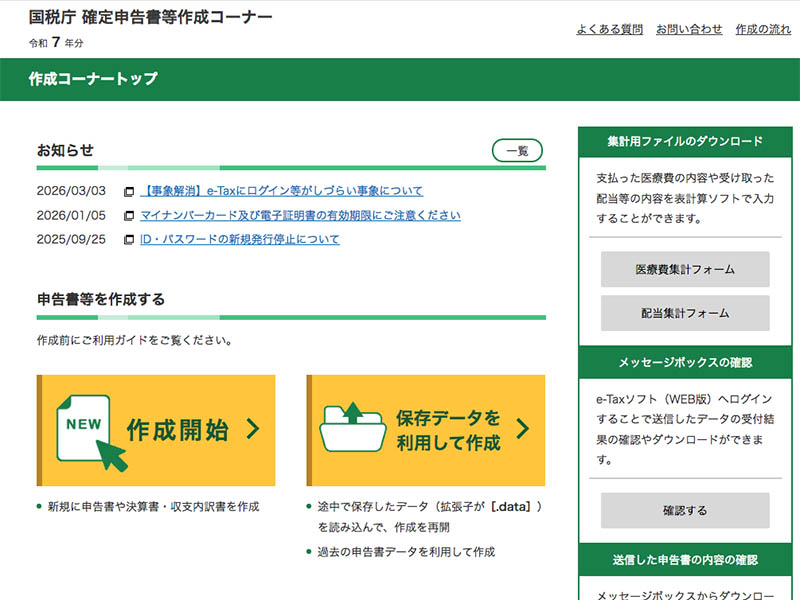The height and width of the screenshot is (600, 800).
Task: Click the 医療費集計フォーム download button
Action: click(684, 269)
